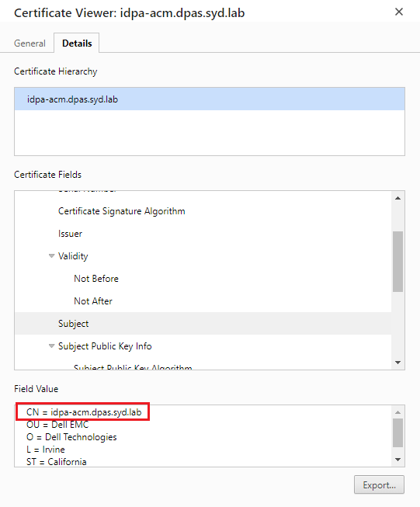420x507 pixels.
Task: Click Certificate Fields scroll up arrow
Action: pos(398,198)
